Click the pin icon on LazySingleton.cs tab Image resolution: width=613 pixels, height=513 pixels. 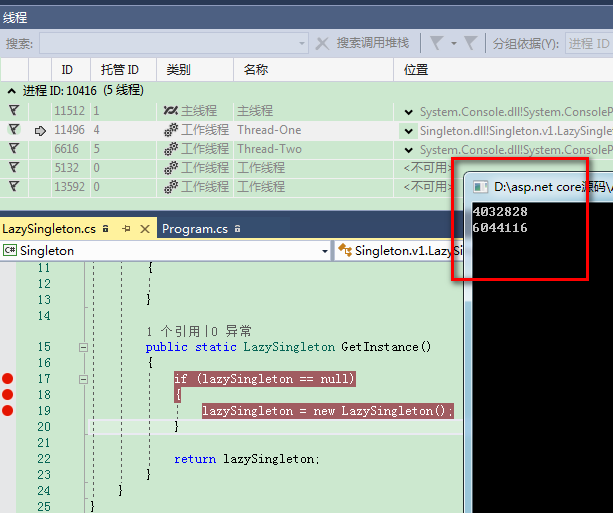pos(126,229)
